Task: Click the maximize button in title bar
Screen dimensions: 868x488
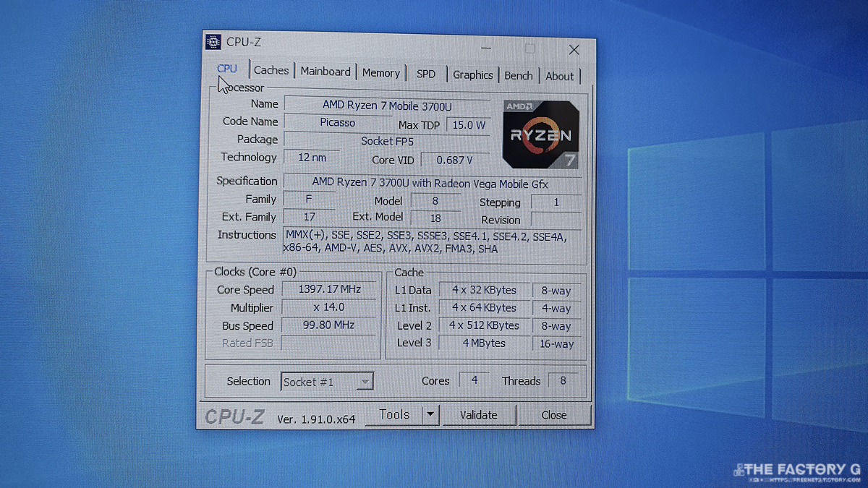Action: [530, 49]
